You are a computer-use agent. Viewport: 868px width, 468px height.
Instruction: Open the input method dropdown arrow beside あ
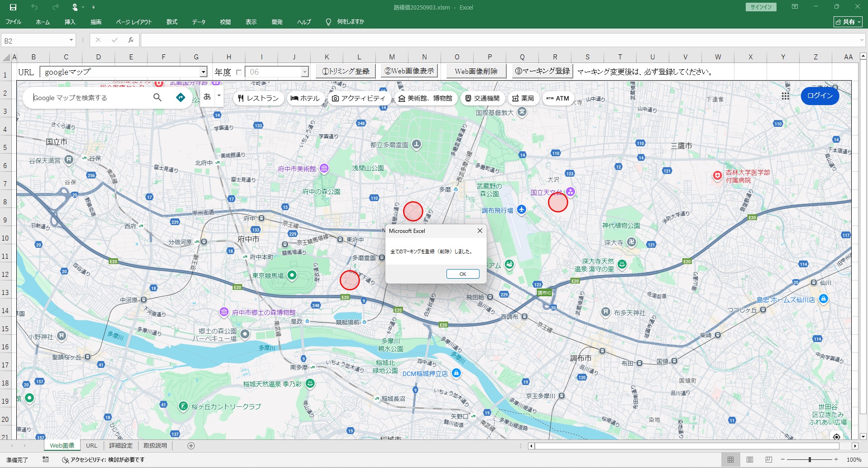point(219,96)
